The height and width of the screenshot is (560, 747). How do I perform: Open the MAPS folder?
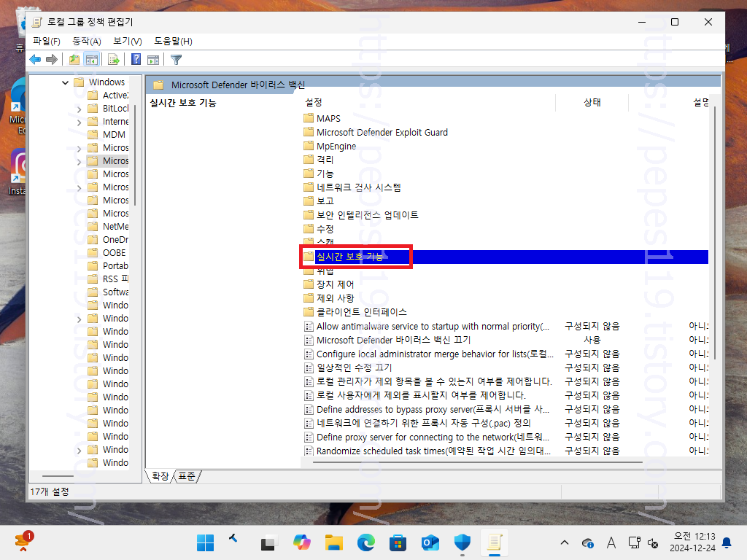click(x=322, y=118)
